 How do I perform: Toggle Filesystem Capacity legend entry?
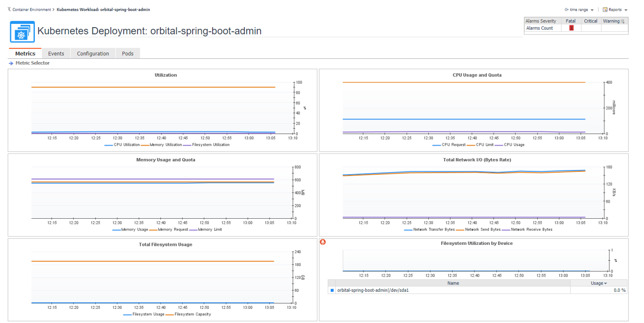[x=188, y=314]
